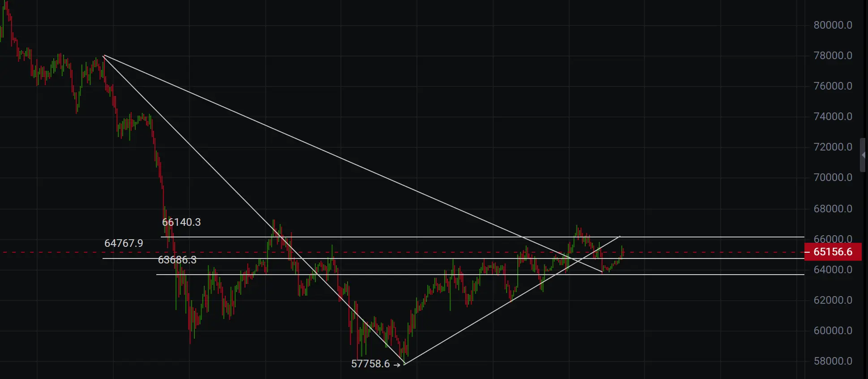Select the 58000.0 price axis label

[x=833, y=361]
